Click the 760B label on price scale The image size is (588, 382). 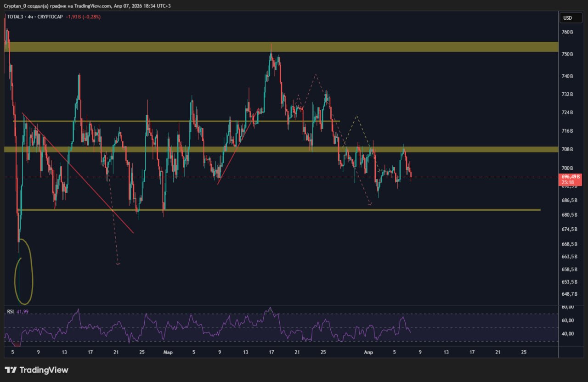567,32
